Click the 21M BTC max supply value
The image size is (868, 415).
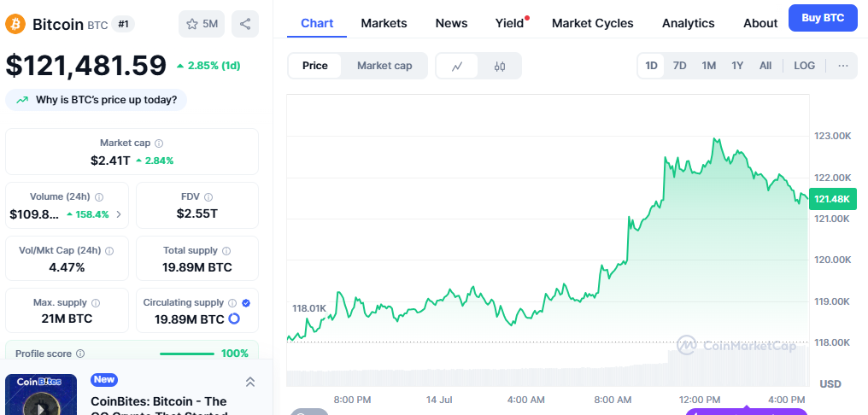[x=67, y=319]
